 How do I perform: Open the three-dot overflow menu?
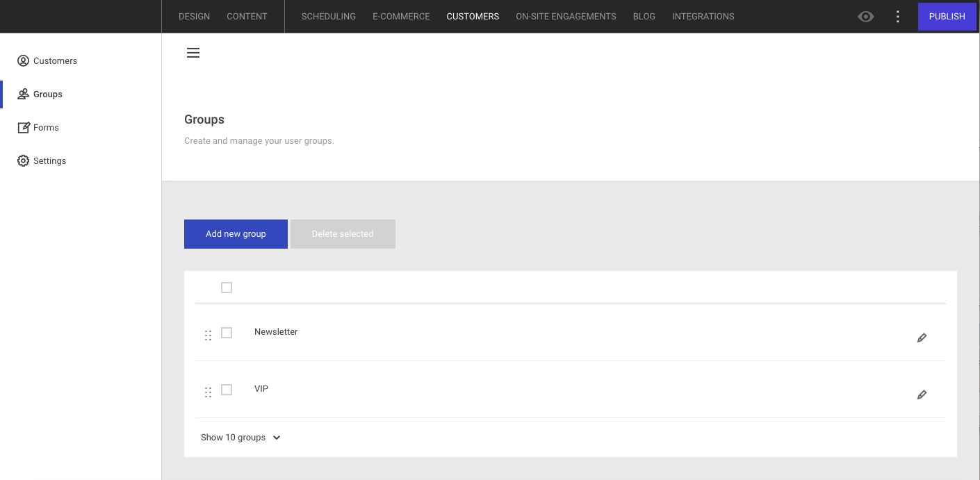[x=897, y=16]
